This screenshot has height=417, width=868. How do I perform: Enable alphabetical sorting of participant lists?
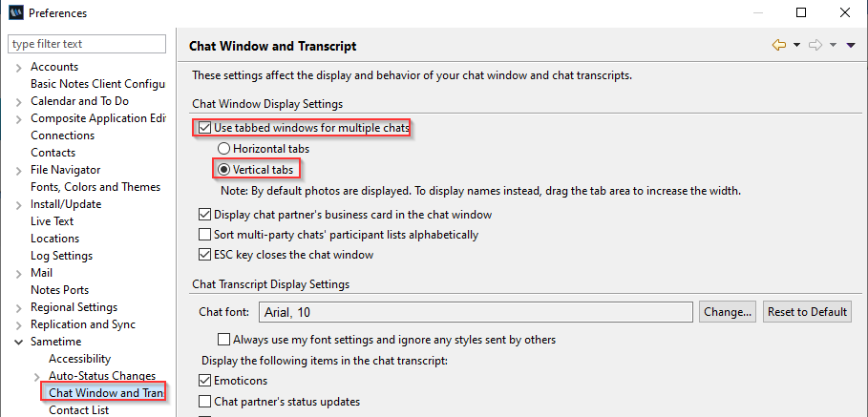point(204,235)
